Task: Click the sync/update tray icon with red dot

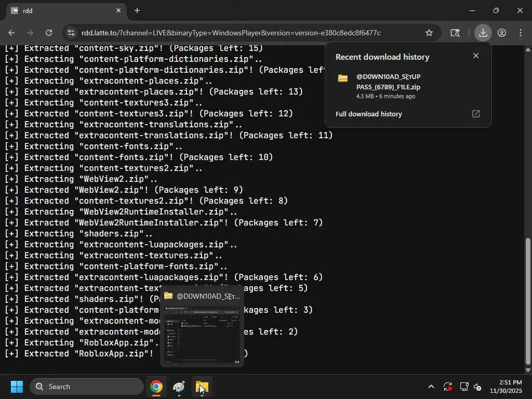Action: [447, 387]
